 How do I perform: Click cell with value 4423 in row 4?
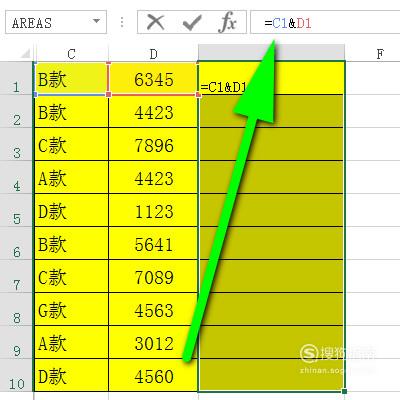[153, 177]
